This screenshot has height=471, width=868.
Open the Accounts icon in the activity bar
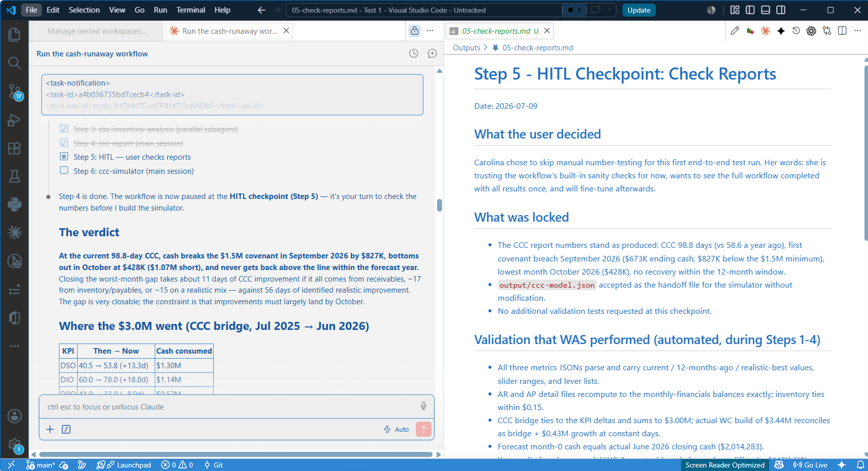(15, 416)
